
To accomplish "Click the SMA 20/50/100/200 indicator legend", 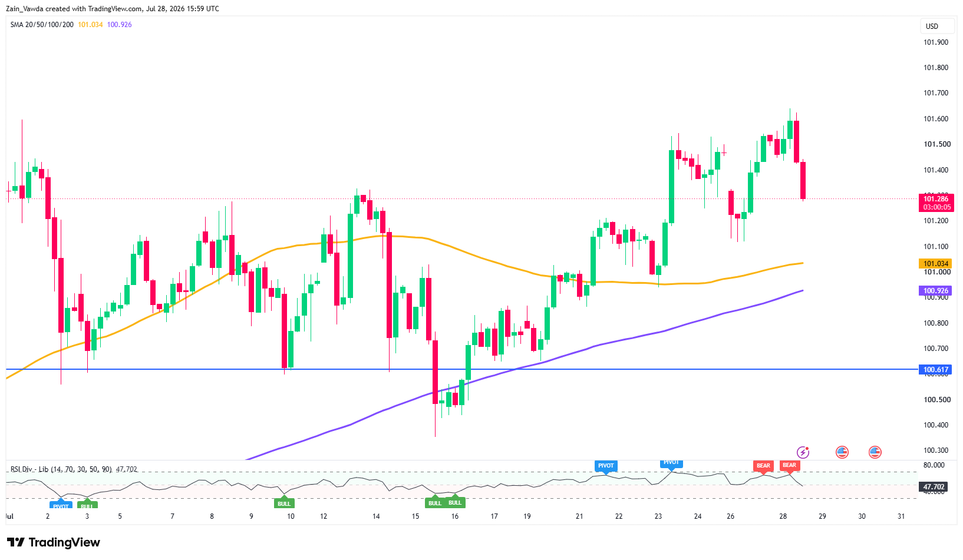I will point(42,25).
